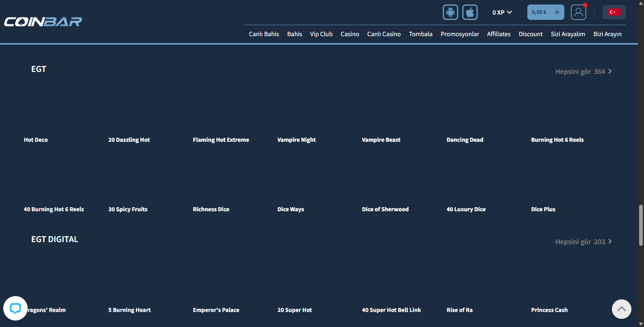The width and height of the screenshot is (644, 327).
Task: Click the Coinbar logo
Action: pyautogui.click(x=43, y=22)
